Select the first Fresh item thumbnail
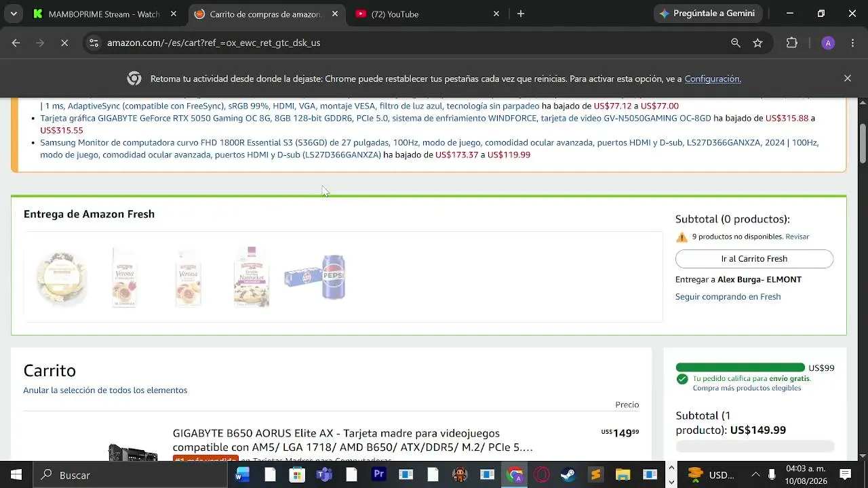The width and height of the screenshot is (868, 488). tap(62, 277)
